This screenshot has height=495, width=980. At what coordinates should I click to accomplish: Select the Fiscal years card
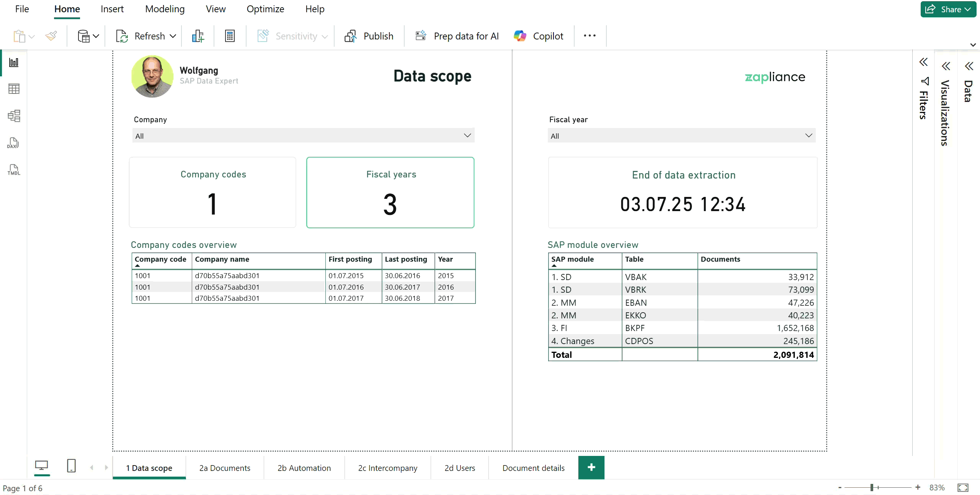tap(390, 192)
